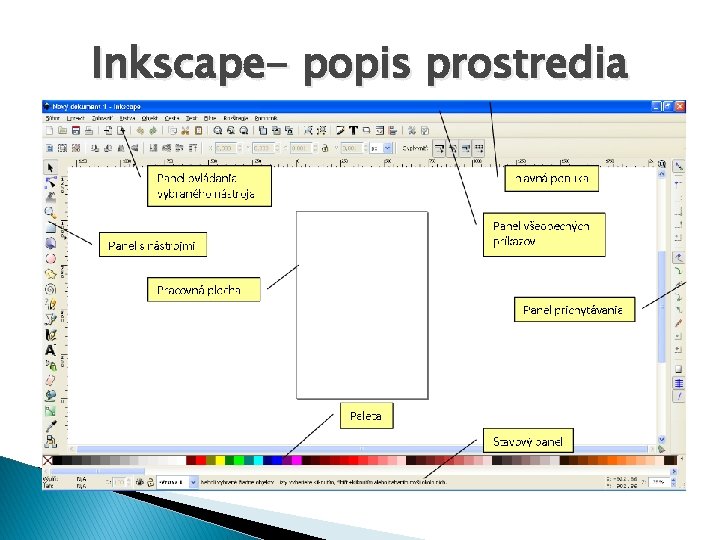Screen dimensions: 720x540
Task: Select the Star and polygon tool
Action: [x=51, y=274]
